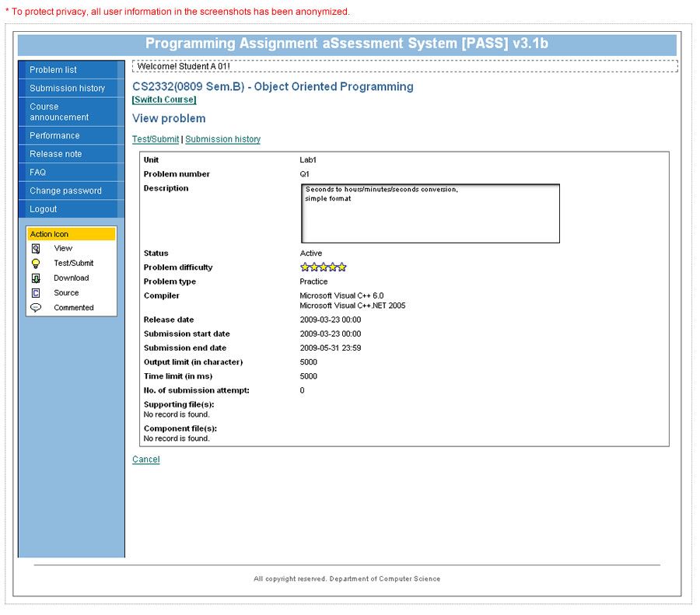700x615 pixels.
Task: Click the Switch Course link
Action: pyautogui.click(x=164, y=100)
